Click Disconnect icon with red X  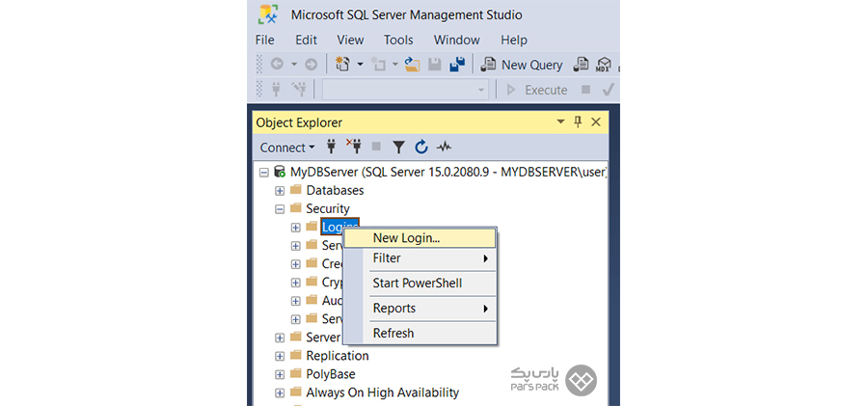(354, 147)
